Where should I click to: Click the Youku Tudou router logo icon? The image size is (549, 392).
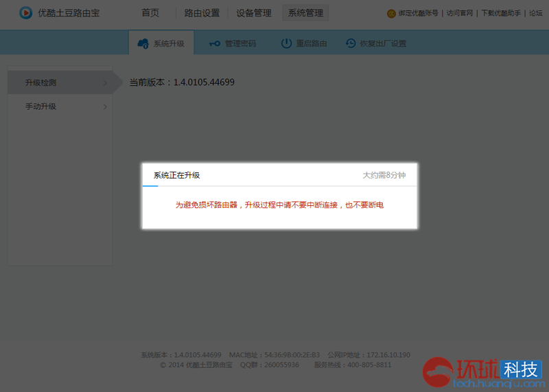(25, 13)
